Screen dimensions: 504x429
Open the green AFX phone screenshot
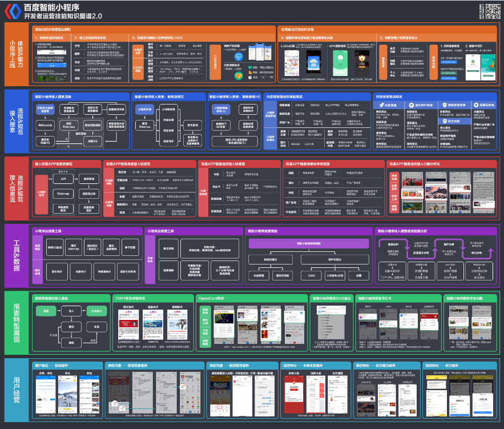[x=340, y=63]
